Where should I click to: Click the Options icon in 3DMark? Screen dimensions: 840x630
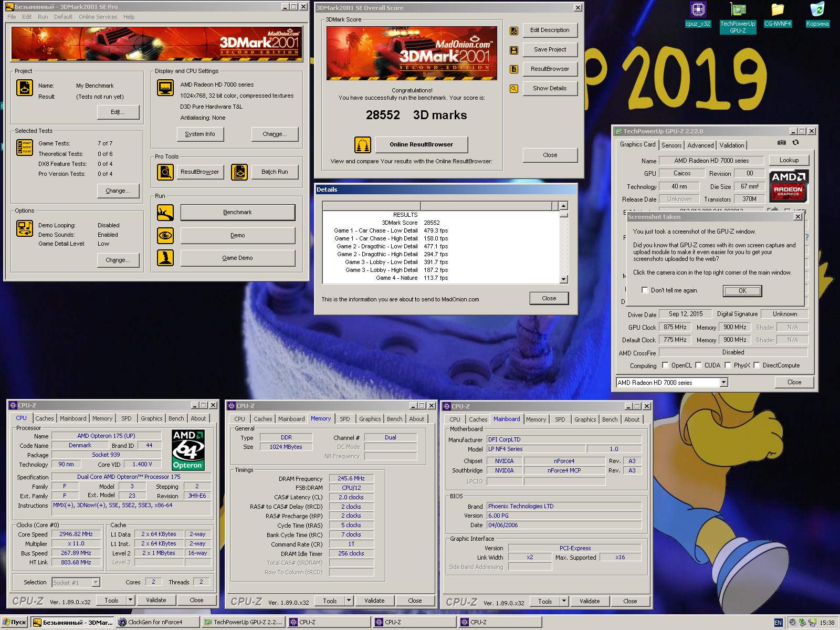click(x=25, y=228)
